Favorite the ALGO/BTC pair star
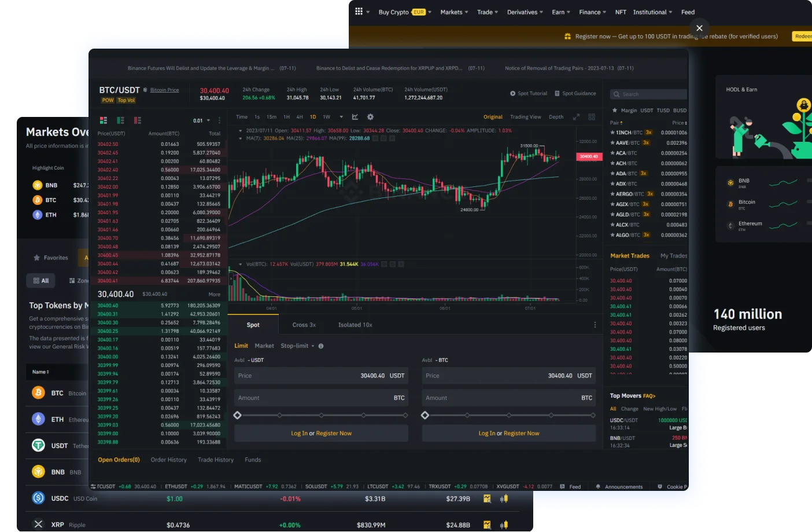812x532 pixels. coord(612,235)
